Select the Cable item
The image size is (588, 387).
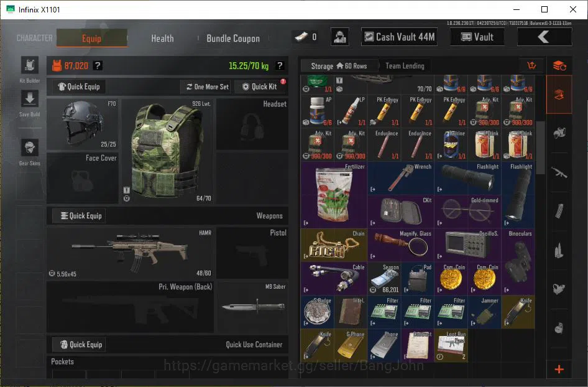click(334, 279)
